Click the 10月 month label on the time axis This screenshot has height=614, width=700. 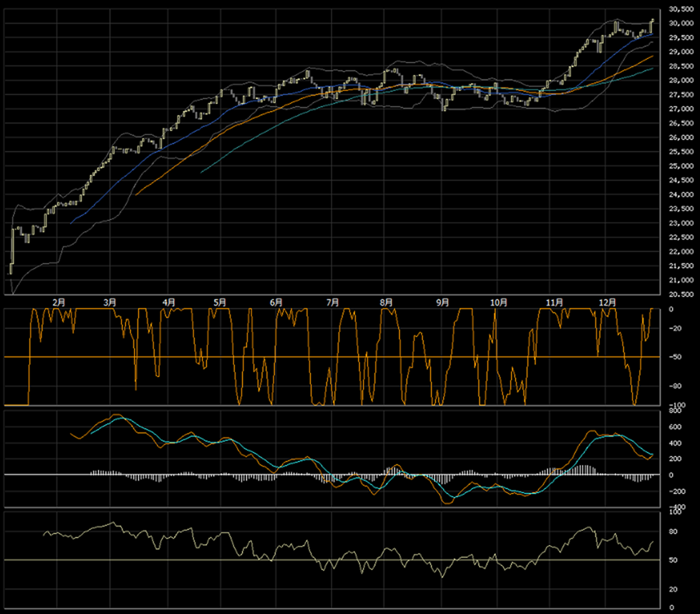click(x=499, y=303)
